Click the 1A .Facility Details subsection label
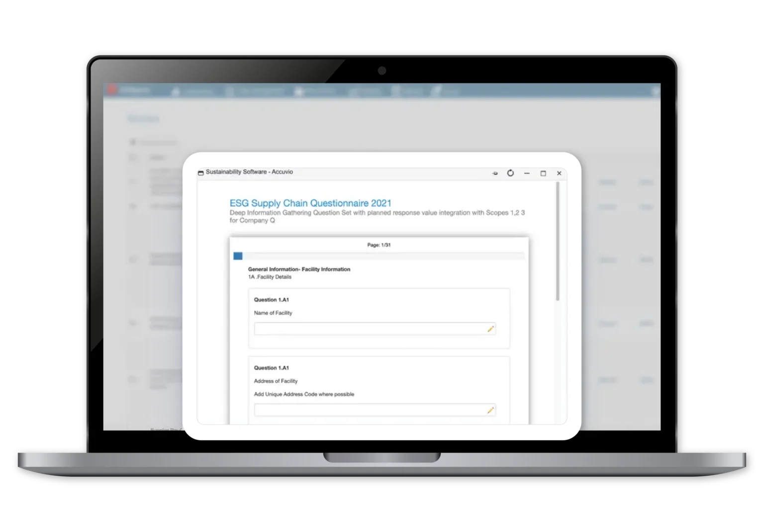 pyautogui.click(x=270, y=277)
